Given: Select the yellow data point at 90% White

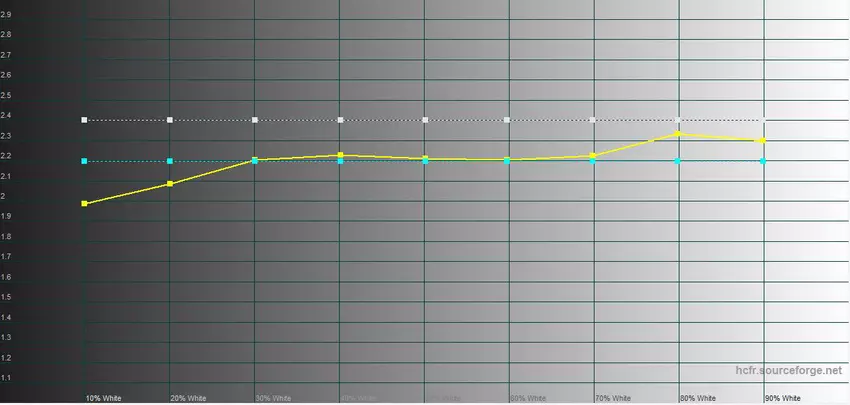Looking at the screenshot, I should 764,140.
